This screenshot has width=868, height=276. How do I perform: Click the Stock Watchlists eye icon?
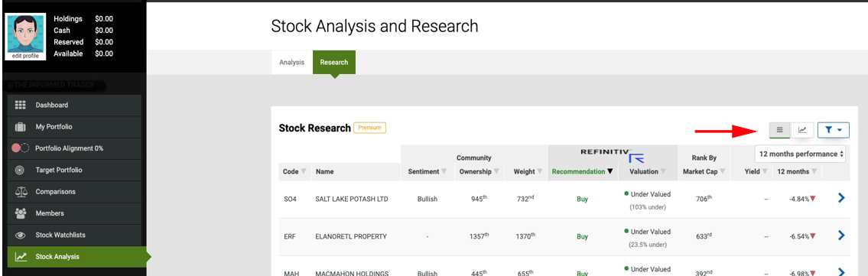tap(21, 235)
